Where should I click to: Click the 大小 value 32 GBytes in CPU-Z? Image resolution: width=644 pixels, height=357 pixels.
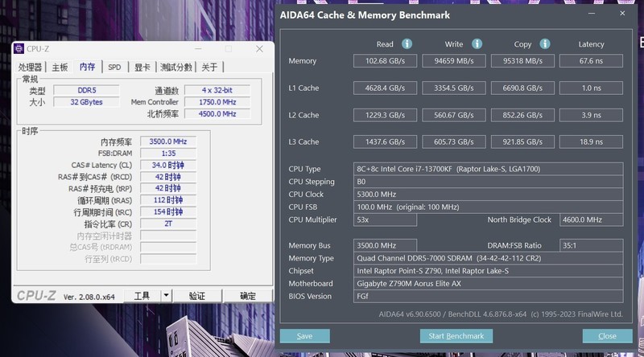click(x=87, y=102)
